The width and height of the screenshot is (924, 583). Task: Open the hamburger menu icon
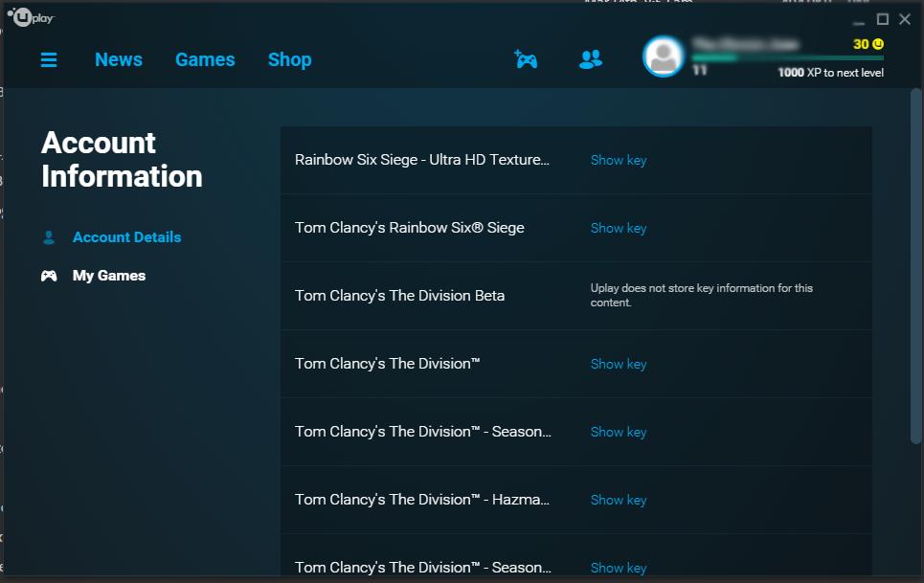49,59
